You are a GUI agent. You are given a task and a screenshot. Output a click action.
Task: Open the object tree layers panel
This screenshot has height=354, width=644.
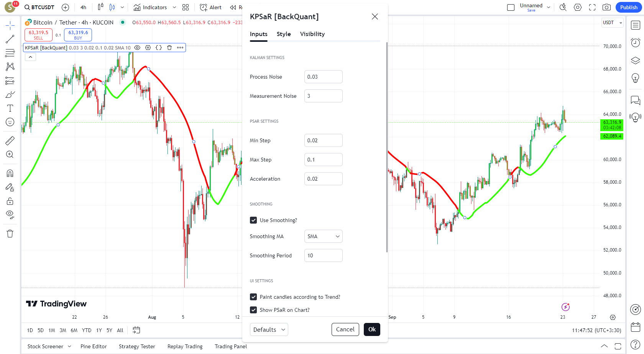pos(636,61)
